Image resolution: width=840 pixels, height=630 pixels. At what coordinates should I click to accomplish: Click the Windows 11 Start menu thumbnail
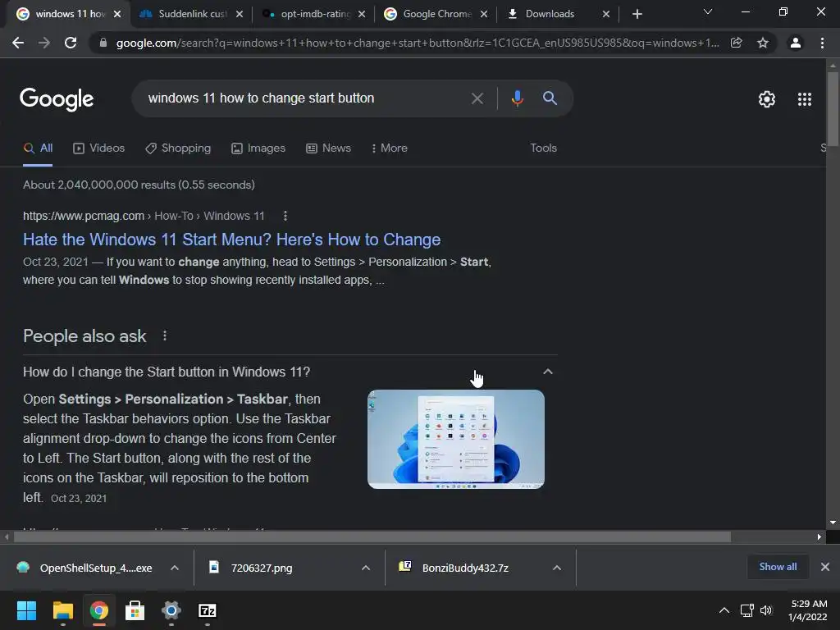pyautogui.click(x=456, y=440)
